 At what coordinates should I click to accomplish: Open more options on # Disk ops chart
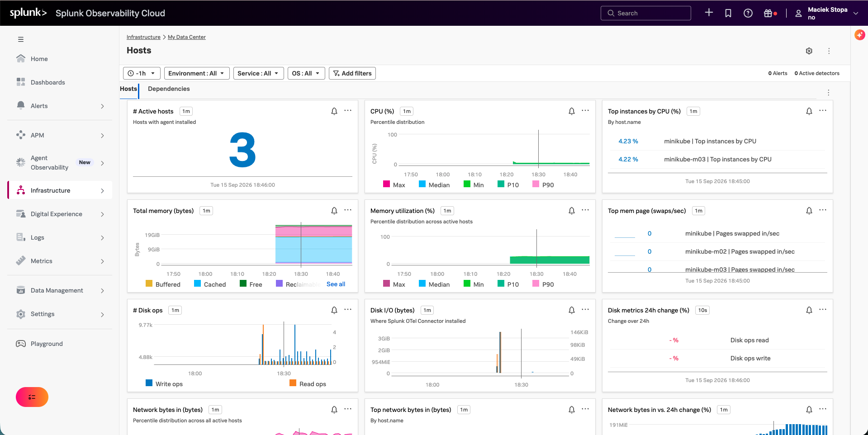click(348, 310)
